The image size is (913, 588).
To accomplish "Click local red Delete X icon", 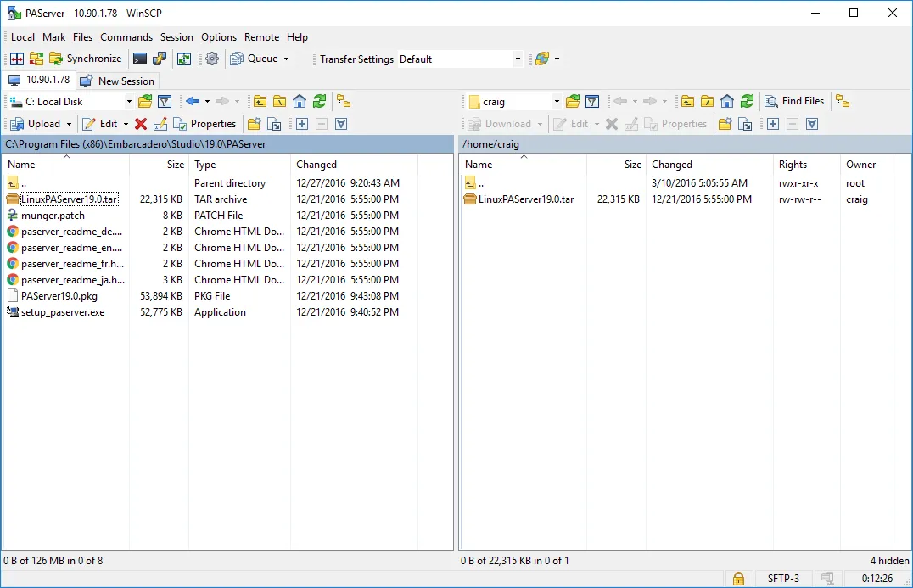I will pos(140,124).
